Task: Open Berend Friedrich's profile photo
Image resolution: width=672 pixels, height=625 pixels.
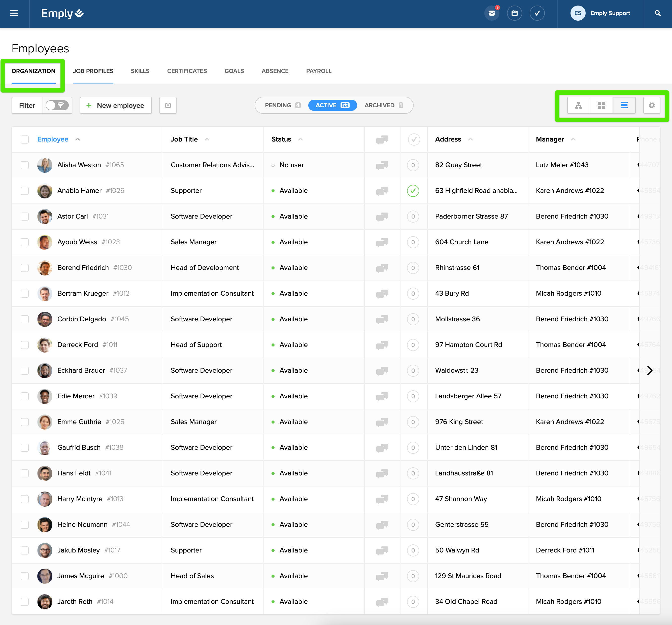Action: (x=45, y=268)
